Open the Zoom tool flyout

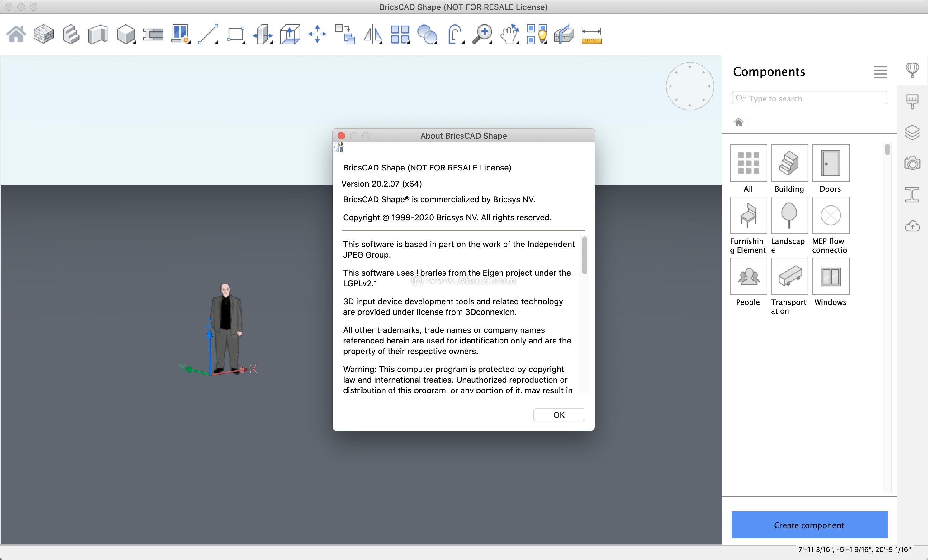tap(482, 35)
